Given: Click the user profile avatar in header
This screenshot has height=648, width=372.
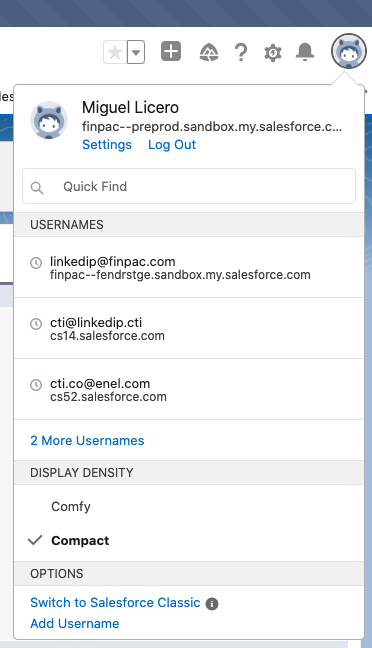Looking at the screenshot, I should [x=349, y=51].
